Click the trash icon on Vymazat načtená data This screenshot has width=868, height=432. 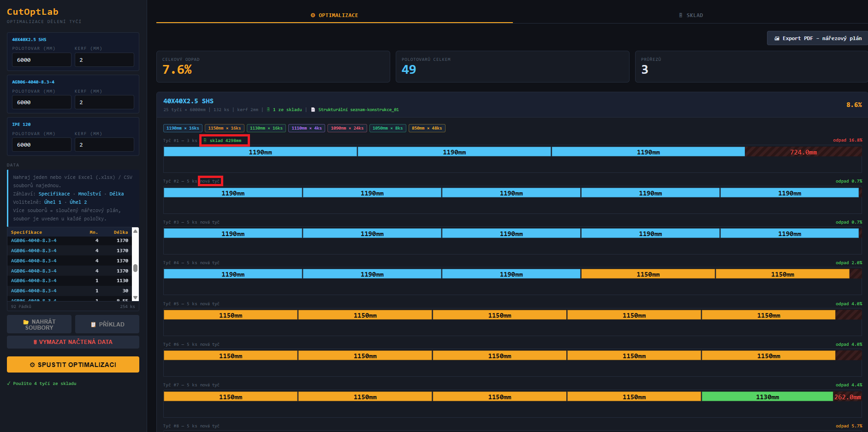pos(35,342)
